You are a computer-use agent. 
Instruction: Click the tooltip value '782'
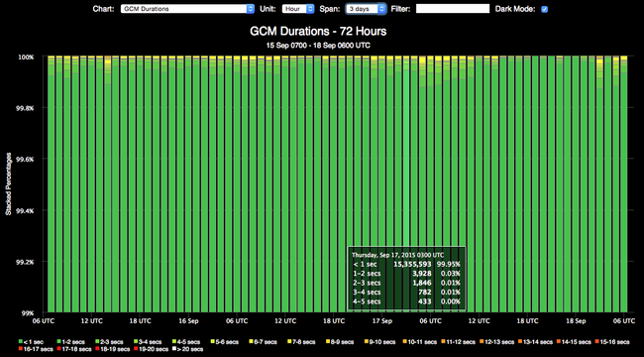[x=425, y=292]
